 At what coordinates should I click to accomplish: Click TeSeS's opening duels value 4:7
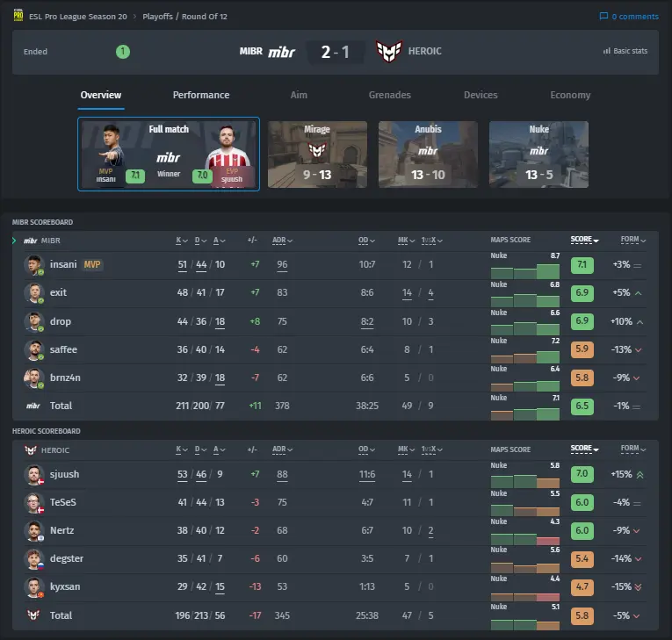[x=367, y=502]
